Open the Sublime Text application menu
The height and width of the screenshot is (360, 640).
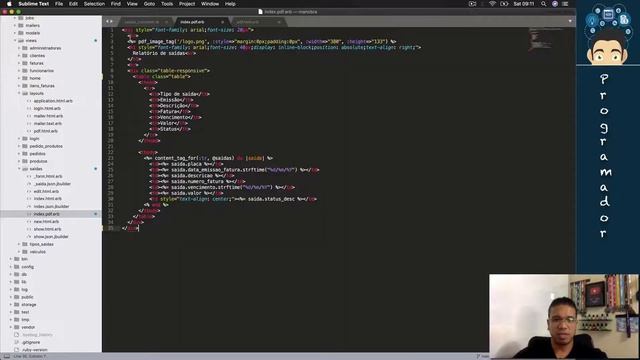click(33, 4)
